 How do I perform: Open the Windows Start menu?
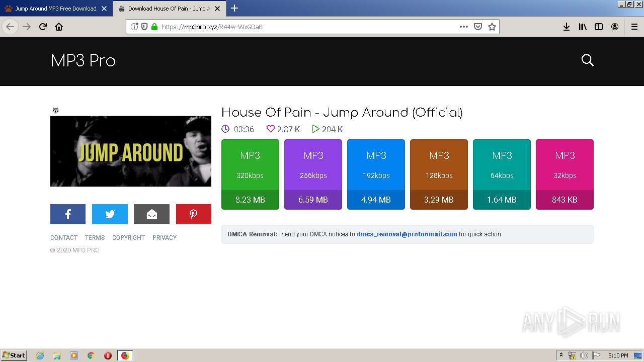(x=14, y=355)
